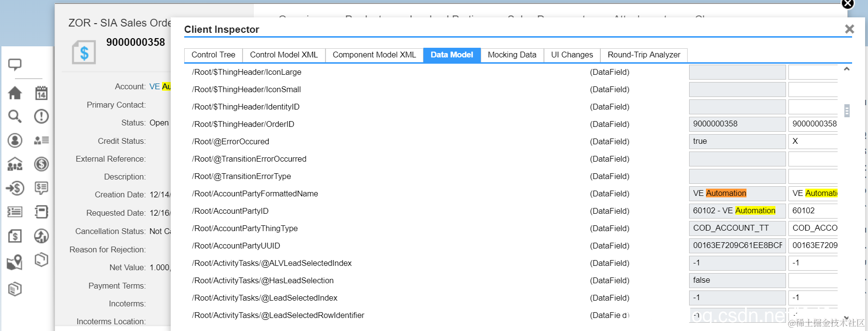Select row /Root/ActivityTasks/@HasLeadSelection
This screenshot has height=331, width=868.
263,280
